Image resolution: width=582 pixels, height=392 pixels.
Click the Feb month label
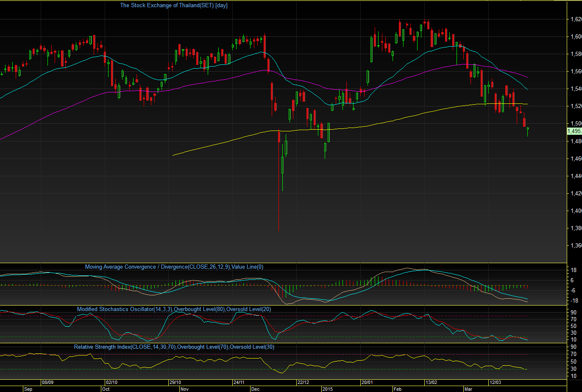click(398, 389)
